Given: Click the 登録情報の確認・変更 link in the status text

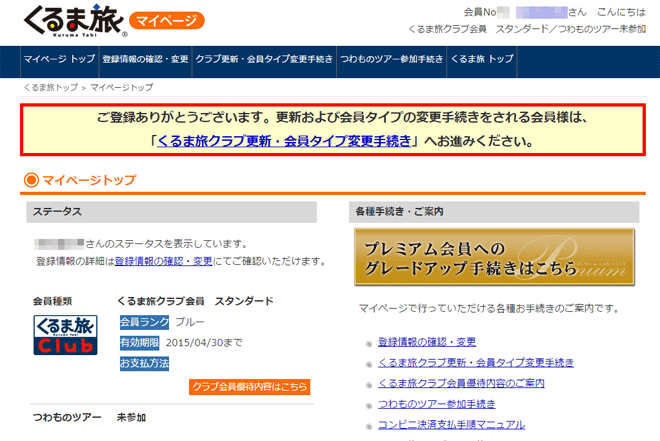Looking at the screenshot, I should pyautogui.click(x=164, y=261).
